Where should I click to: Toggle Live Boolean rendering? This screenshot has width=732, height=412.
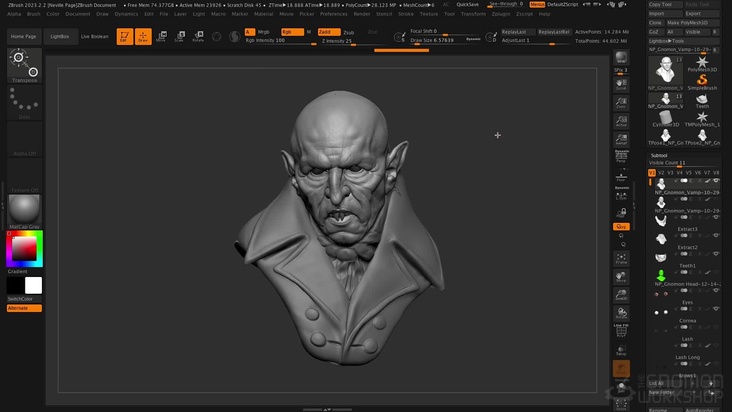94,36
